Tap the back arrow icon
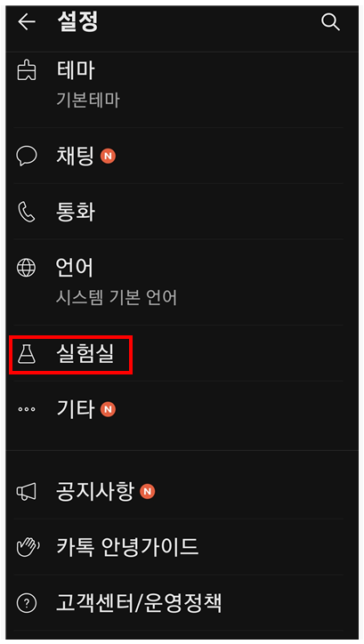Screen dimensions: 364x644 27,21
